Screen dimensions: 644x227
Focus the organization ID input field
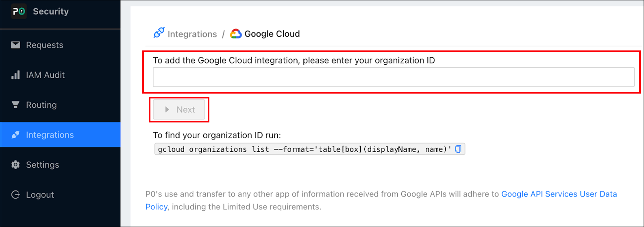click(393, 77)
